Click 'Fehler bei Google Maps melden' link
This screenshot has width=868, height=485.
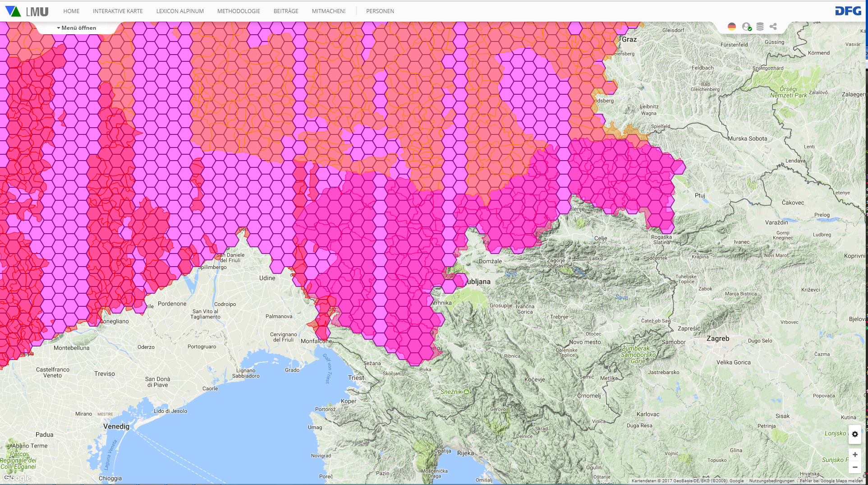[831, 481]
